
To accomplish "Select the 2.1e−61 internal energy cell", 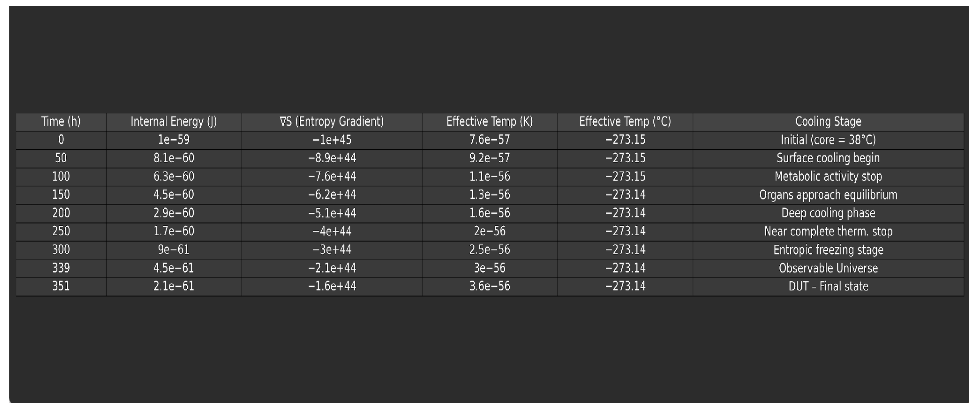I will (x=174, y=286).
